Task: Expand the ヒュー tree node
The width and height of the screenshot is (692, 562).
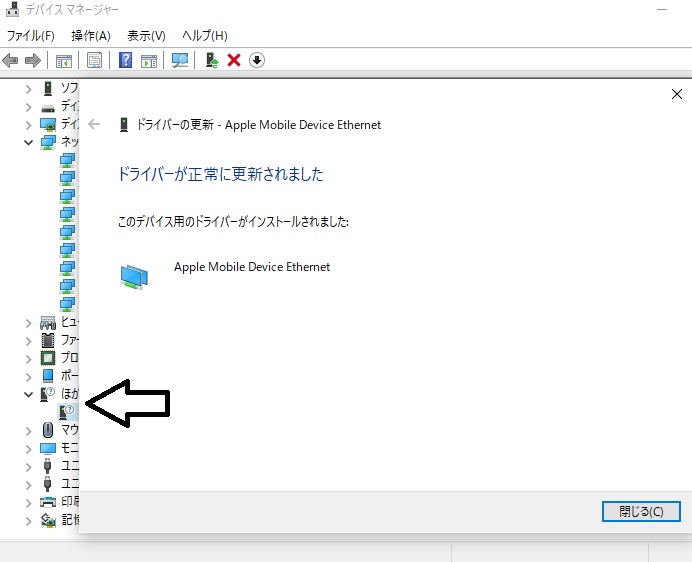Action: click(x=29, y=323)
